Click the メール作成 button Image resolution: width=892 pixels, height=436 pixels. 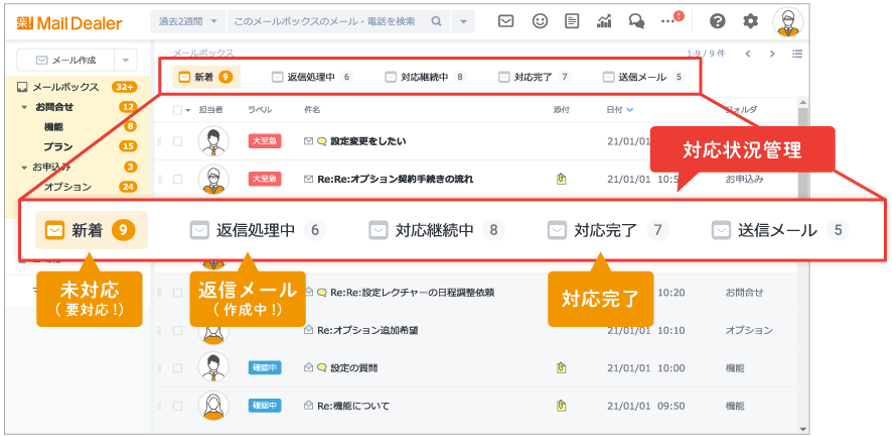[x=65, y=60]
